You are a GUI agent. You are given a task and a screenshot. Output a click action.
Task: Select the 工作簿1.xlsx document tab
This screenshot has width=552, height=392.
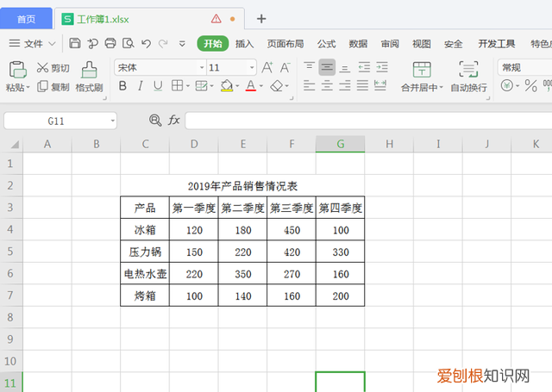(x=149, y=19)
